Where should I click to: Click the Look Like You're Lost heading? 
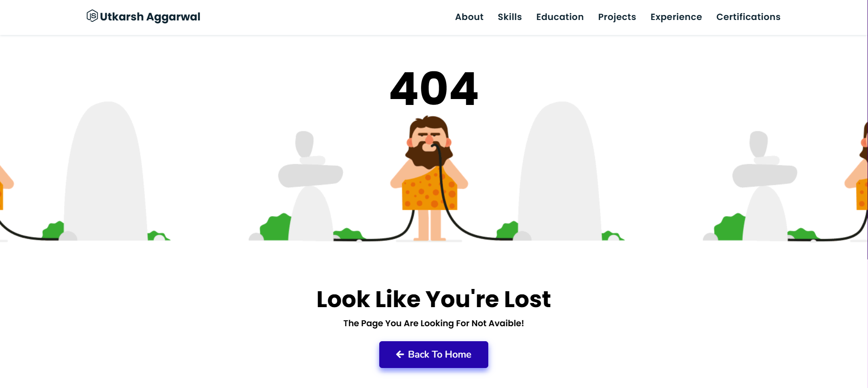click(434, 299)
